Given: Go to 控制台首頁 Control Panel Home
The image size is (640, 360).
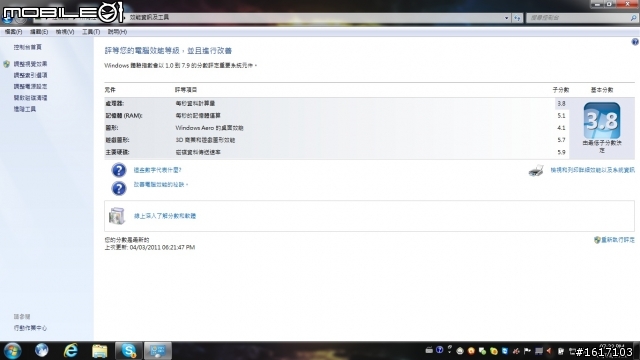Looking at the screenshot, I should point(27,47).
